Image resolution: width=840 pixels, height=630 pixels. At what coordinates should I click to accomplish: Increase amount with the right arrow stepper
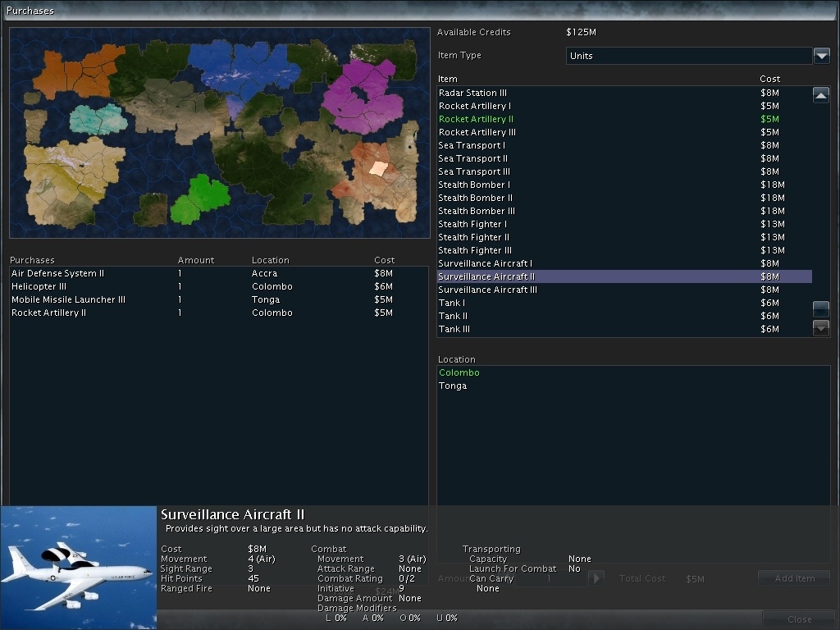point(596,578)
